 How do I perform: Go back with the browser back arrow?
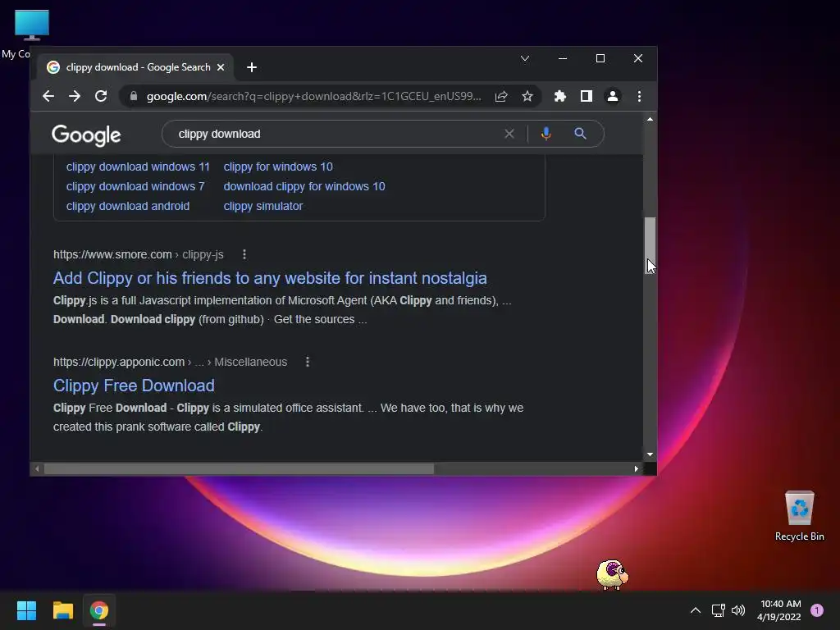(48, 97)
